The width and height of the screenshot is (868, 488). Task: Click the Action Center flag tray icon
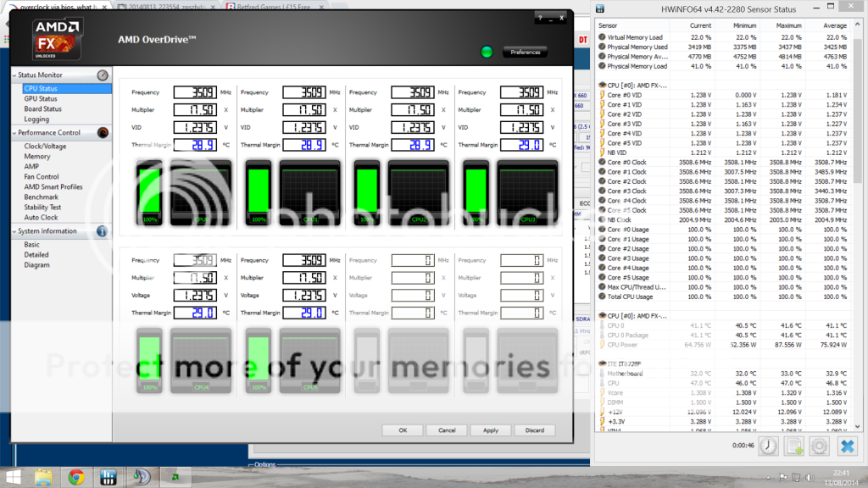pos(782,477)
